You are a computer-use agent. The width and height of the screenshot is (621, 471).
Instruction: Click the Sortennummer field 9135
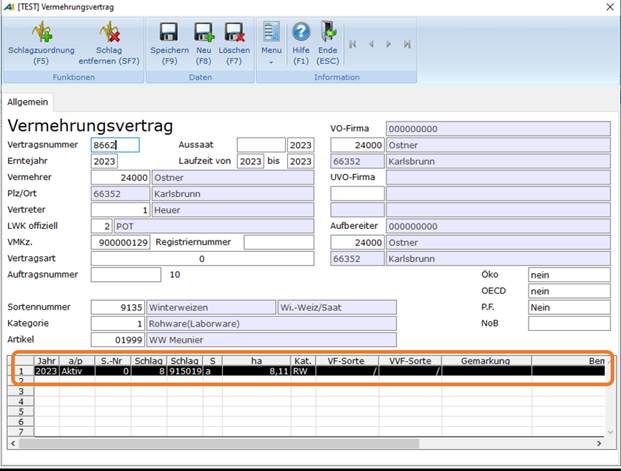[118, 307]
